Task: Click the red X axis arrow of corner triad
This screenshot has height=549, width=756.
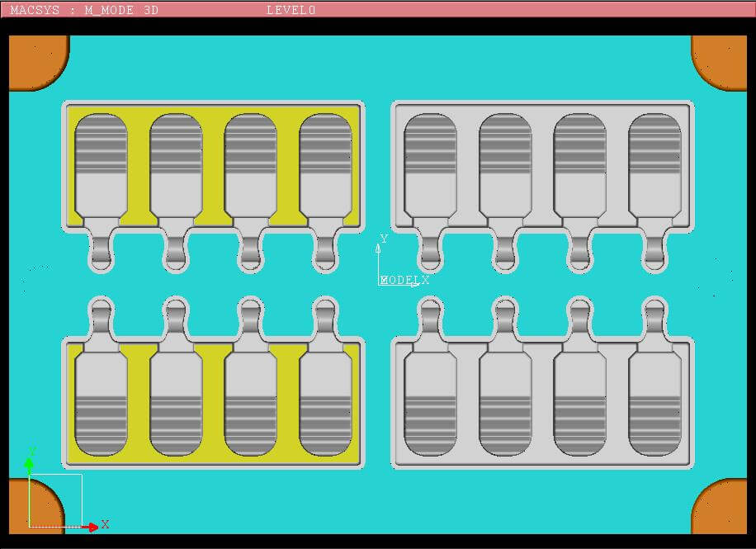Action: (x=90, y=528)
